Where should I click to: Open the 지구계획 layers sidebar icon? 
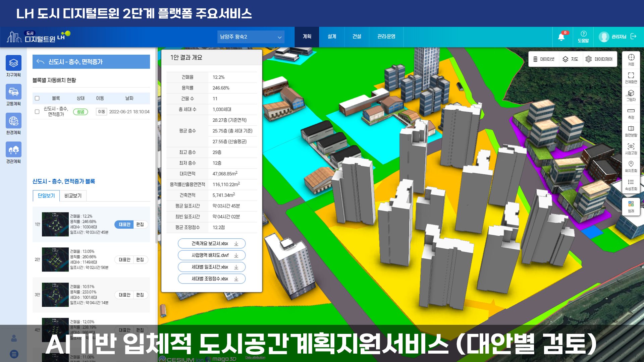(13, 63)
